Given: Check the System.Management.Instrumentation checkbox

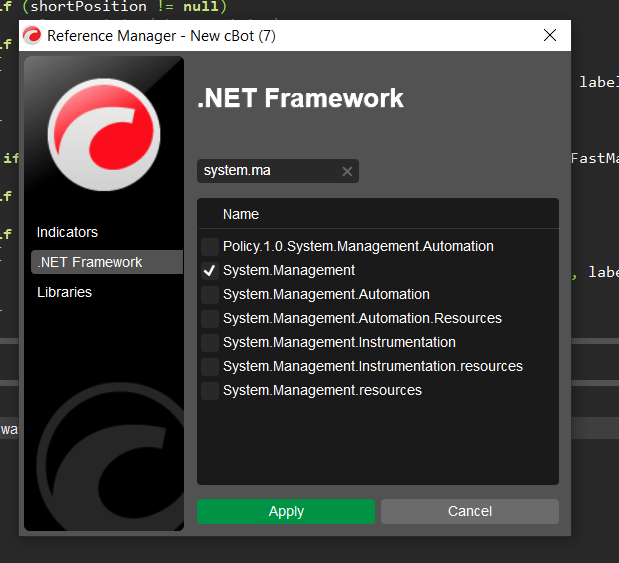Looking at the screenshot, I should 210,343.
